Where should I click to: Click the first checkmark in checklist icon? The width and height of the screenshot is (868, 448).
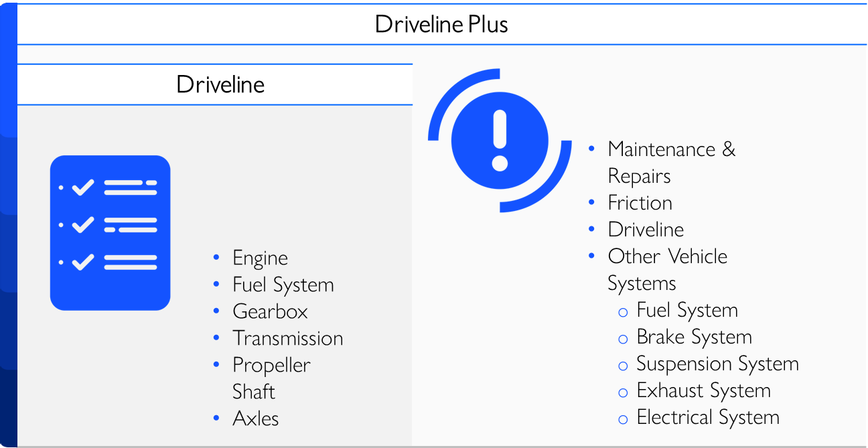tap(82, 188)
